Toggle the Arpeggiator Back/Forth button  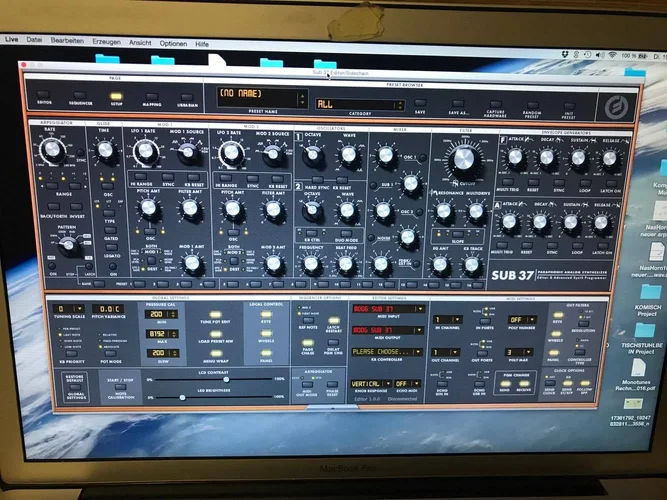(53, 207)
